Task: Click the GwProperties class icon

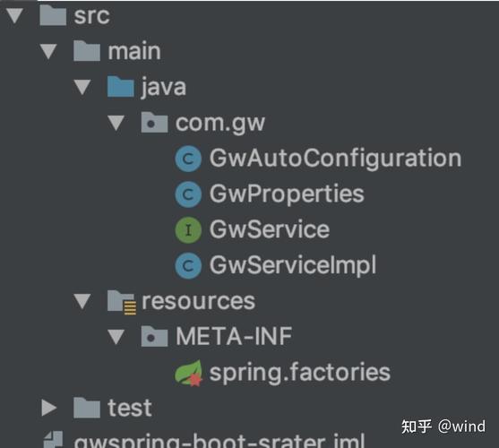Action: click(188, 194)
